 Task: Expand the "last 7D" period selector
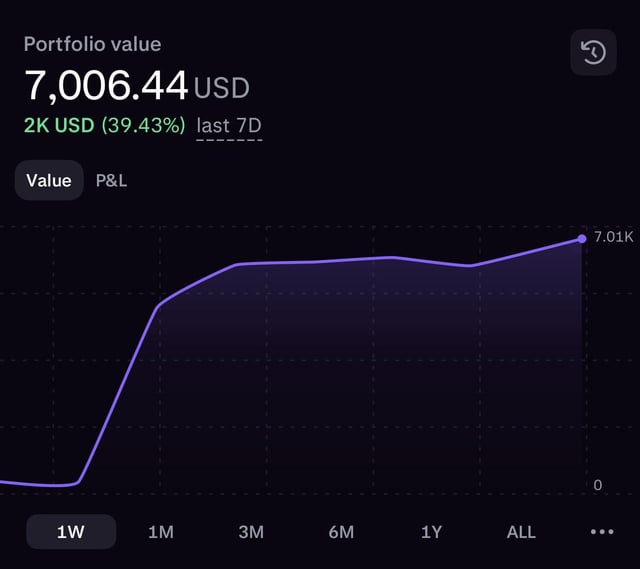pos(229,126)
